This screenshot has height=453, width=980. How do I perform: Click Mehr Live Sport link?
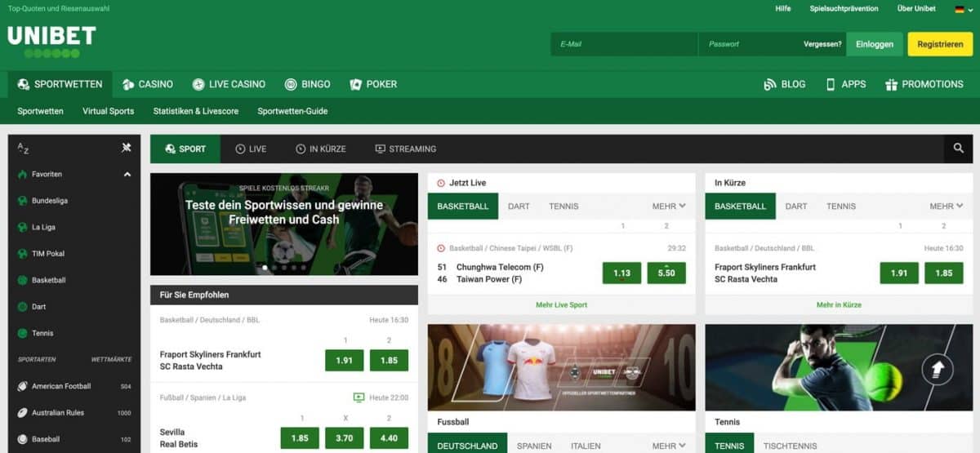click(561, 305)
